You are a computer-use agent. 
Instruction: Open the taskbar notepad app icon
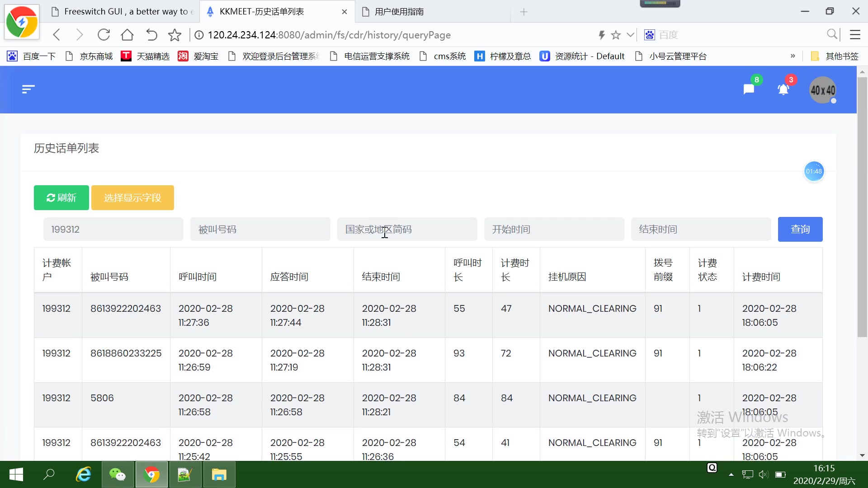pos(185,474)
